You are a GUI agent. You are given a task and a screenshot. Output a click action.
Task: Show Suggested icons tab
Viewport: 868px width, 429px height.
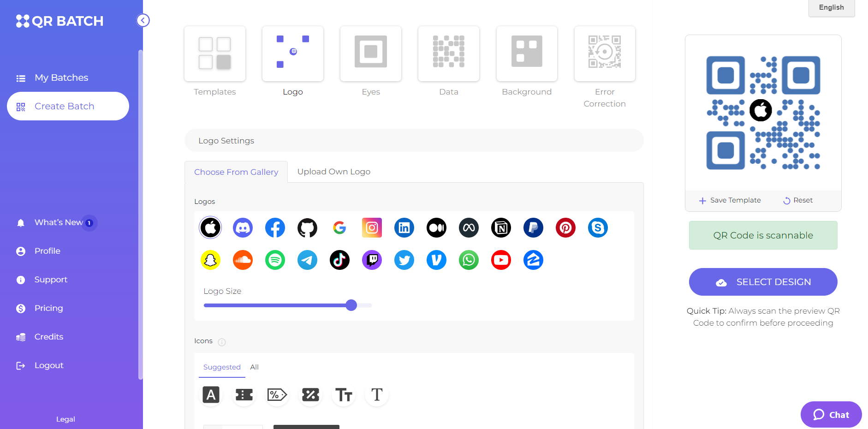(x=222, y=367)
